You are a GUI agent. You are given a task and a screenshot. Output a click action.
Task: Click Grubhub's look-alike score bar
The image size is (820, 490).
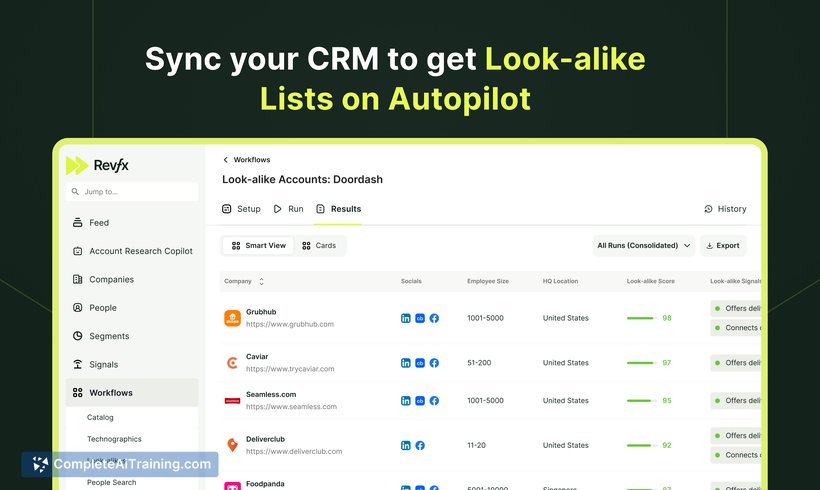tap(641, 318)
